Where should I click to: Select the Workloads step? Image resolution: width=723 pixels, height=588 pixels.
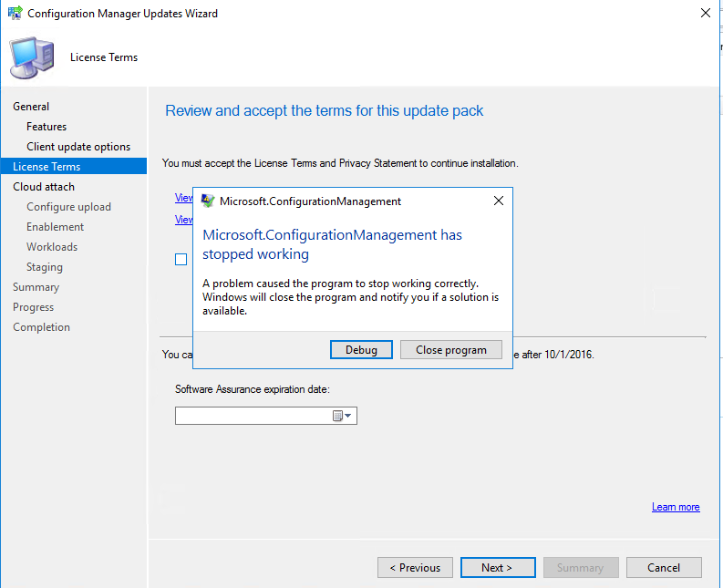point(52,247)
